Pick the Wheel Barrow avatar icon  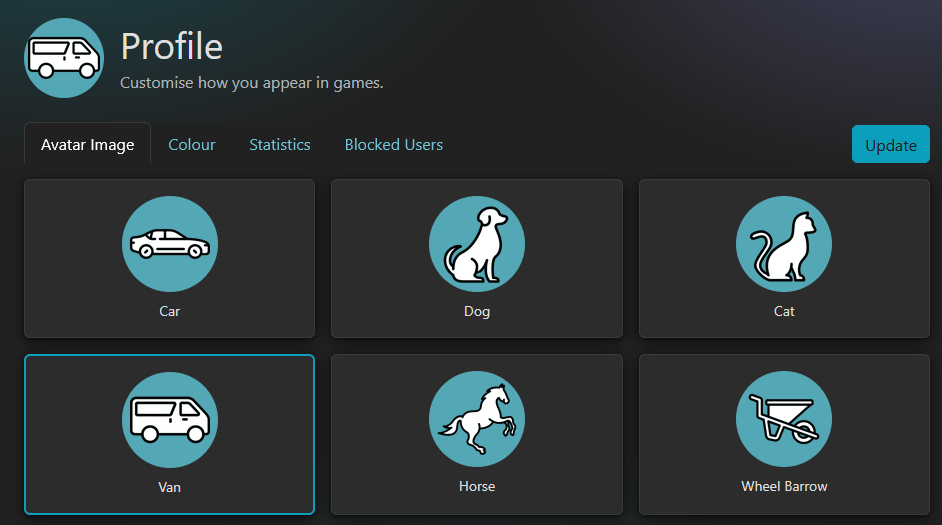[784, 419]
